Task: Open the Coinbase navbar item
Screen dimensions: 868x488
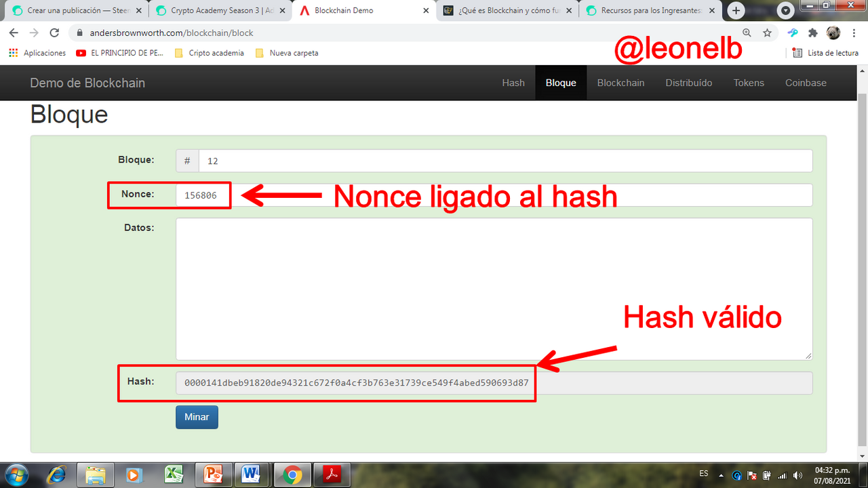Action: 806,83
